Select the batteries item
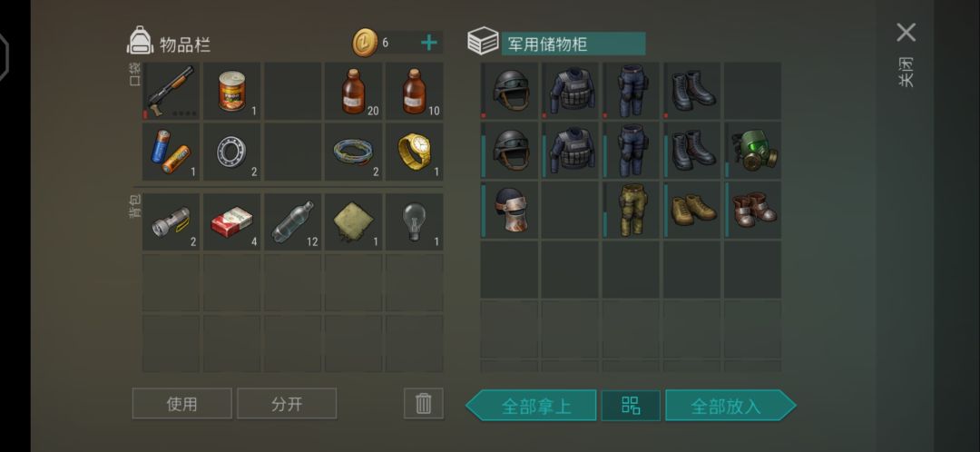The width and height of the screenshot is (980, 452). (x=171, y=152)
